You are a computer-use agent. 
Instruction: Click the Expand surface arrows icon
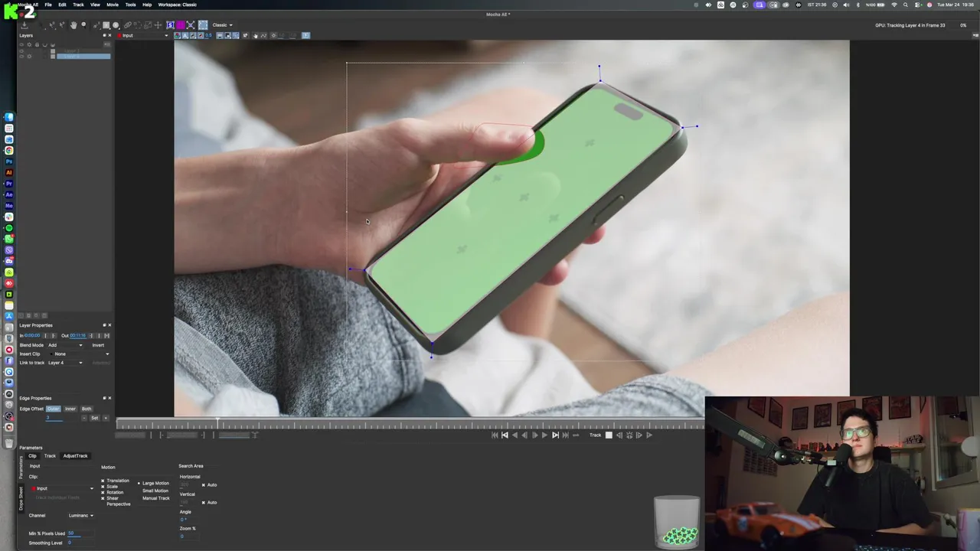pos(191,24)
